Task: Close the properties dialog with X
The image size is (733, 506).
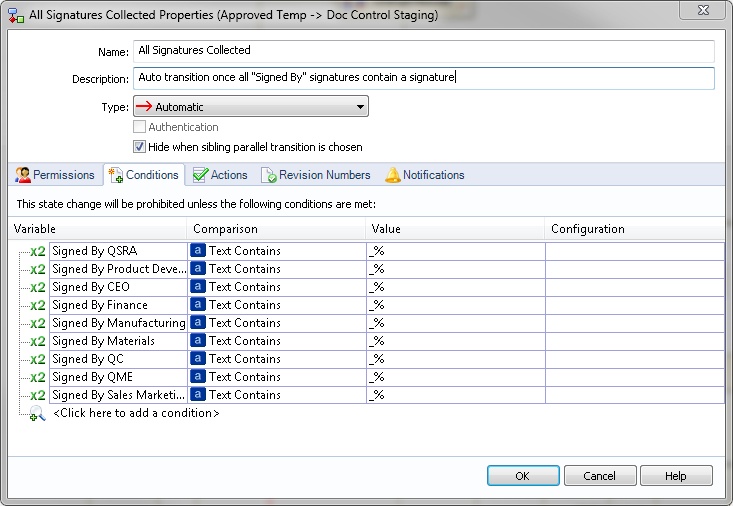Action: tap(703, 10)
